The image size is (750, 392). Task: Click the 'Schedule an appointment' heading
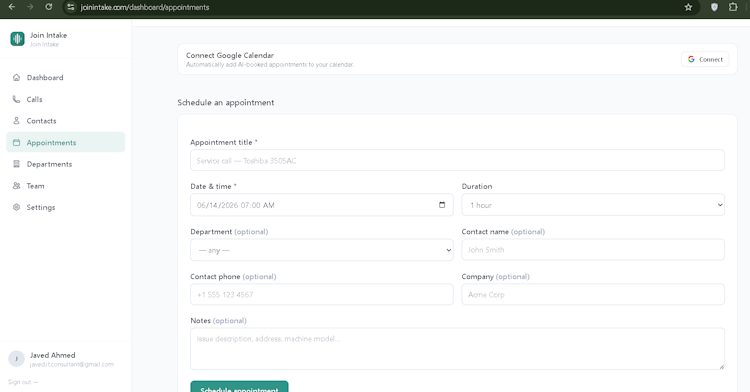pos(226,102)
